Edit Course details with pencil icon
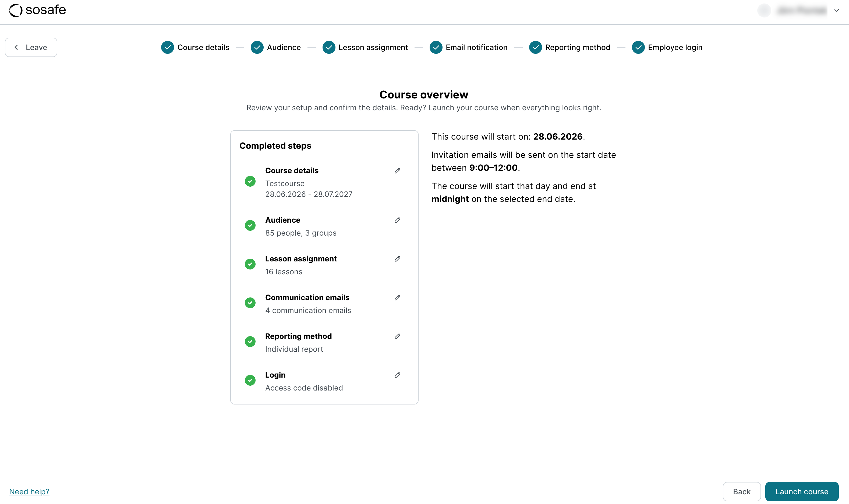The width and height of the screenshot is (849, 504). [x=397, y=171]
